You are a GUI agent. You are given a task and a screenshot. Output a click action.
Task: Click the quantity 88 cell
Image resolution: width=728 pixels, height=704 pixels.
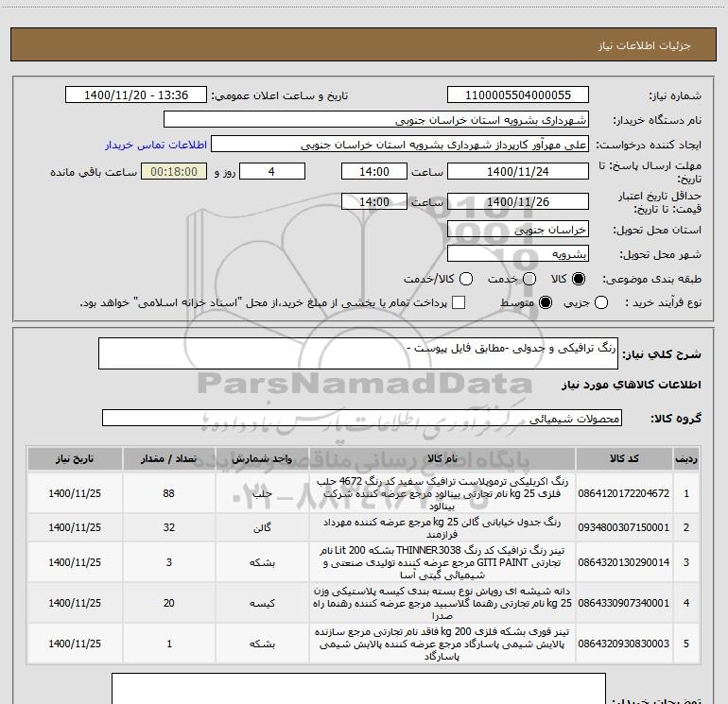pyautogui.click(x=169, y=493)
